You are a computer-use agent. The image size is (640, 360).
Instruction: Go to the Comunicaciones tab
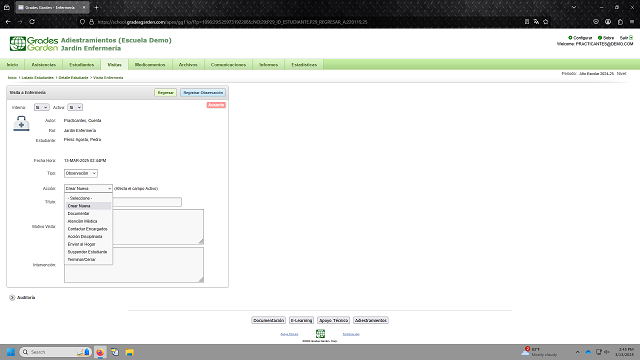coord(228,64)
